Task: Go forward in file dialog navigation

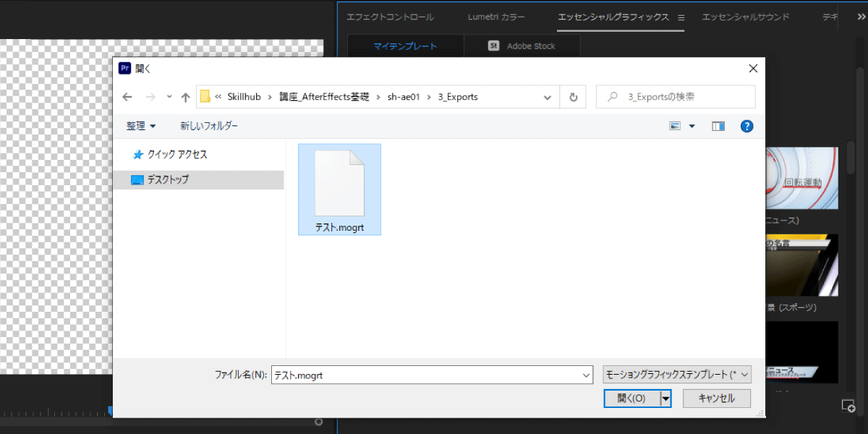Action: [150, 97]
